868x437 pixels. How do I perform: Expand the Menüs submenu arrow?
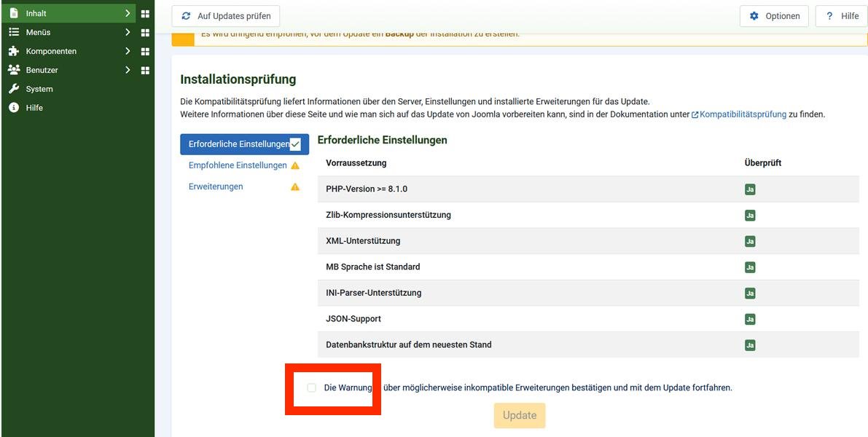[x=127, y=31]
